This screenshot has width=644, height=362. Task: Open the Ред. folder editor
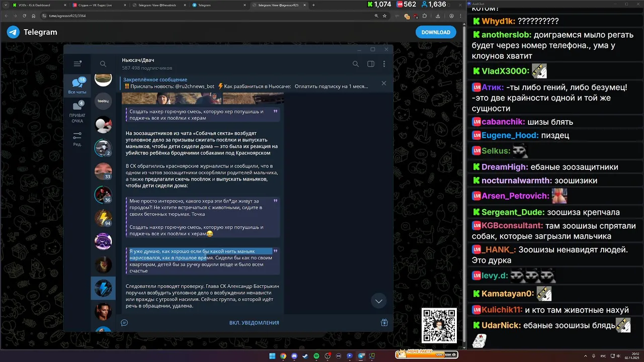point(77,139)
